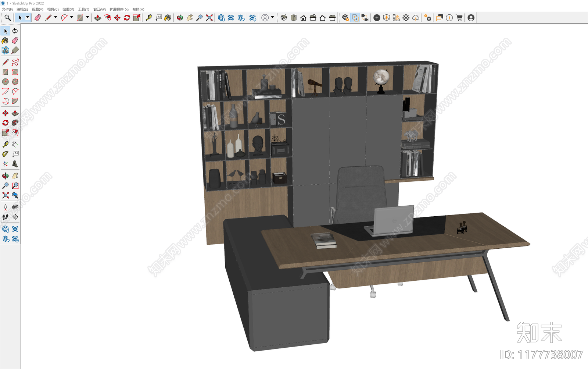Select the Dimension tool
Screen dimensions: 588x369
[15, 145]
